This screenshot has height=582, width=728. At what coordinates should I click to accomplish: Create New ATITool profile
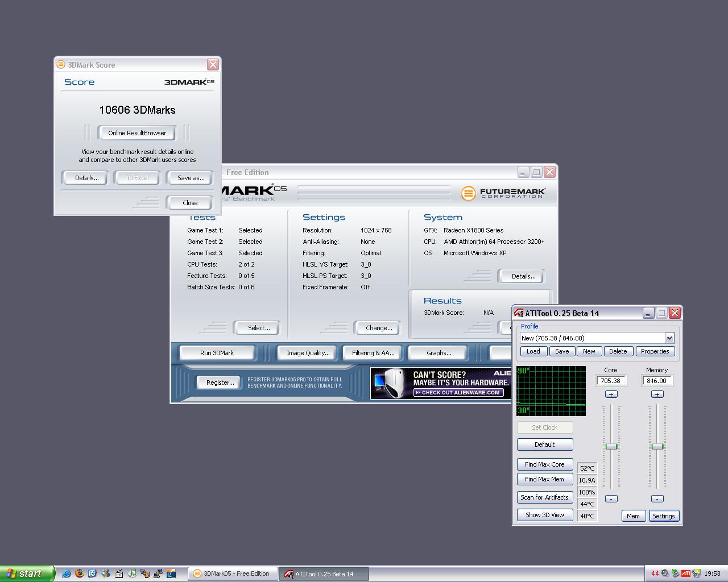pos(589,351)
